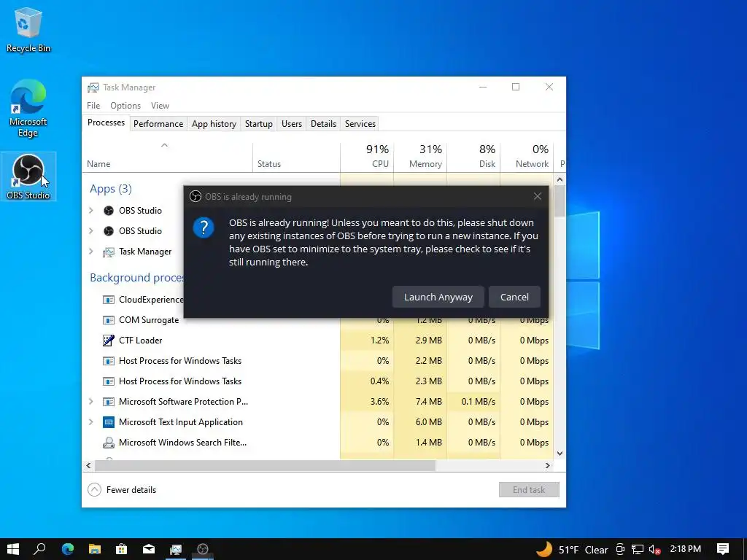This screenshot has width=747, height=560.
Task: Open File Explorer from the taskbar
Action: (95, 549)
